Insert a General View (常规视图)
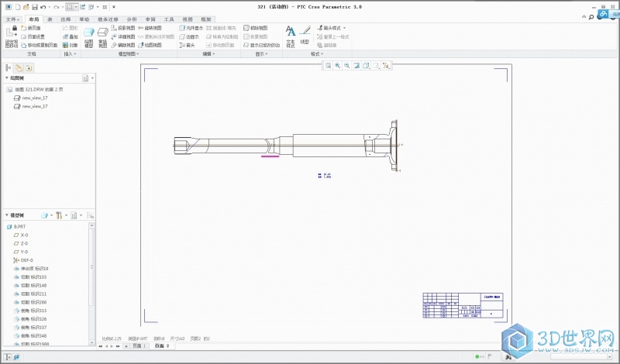This screenshot has height=364, width=620. (x=103, y=37)
